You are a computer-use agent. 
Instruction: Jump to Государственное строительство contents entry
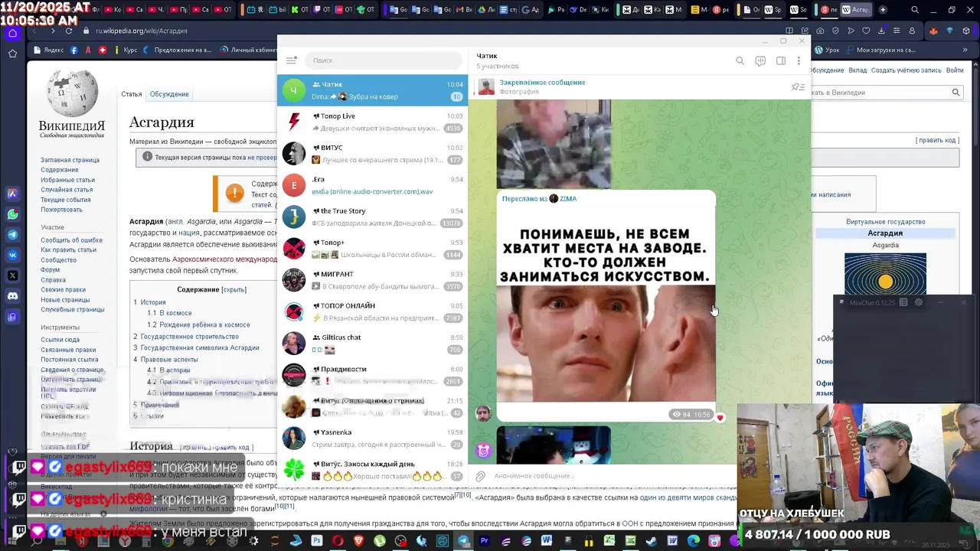(189, 337)
